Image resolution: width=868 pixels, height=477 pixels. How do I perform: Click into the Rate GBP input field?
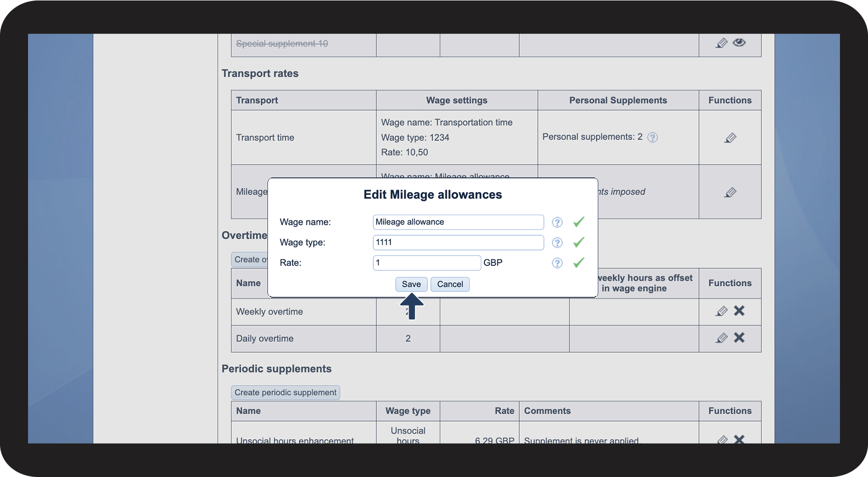(x=426, y=263)
